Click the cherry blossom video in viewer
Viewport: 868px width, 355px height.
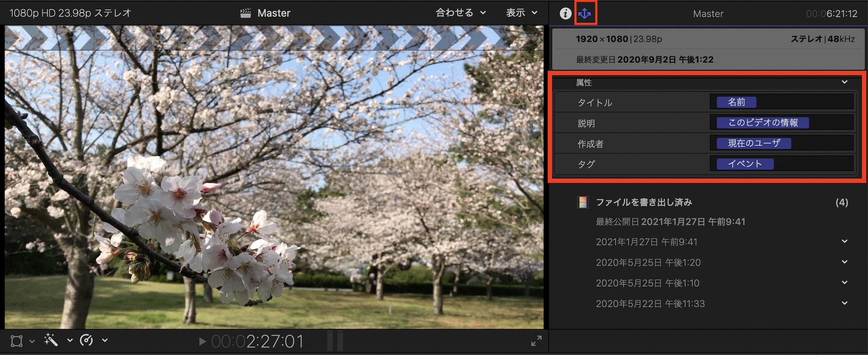tap(274, 177)
